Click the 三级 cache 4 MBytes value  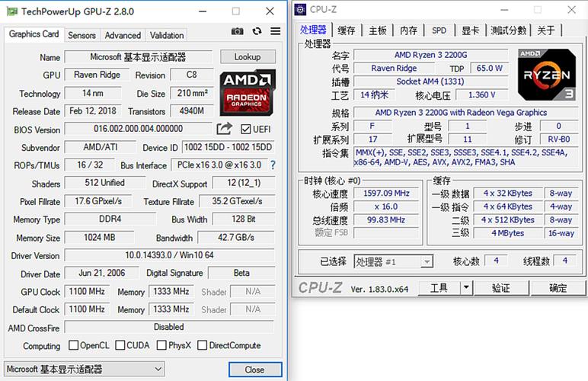click(x=508, y=233)
